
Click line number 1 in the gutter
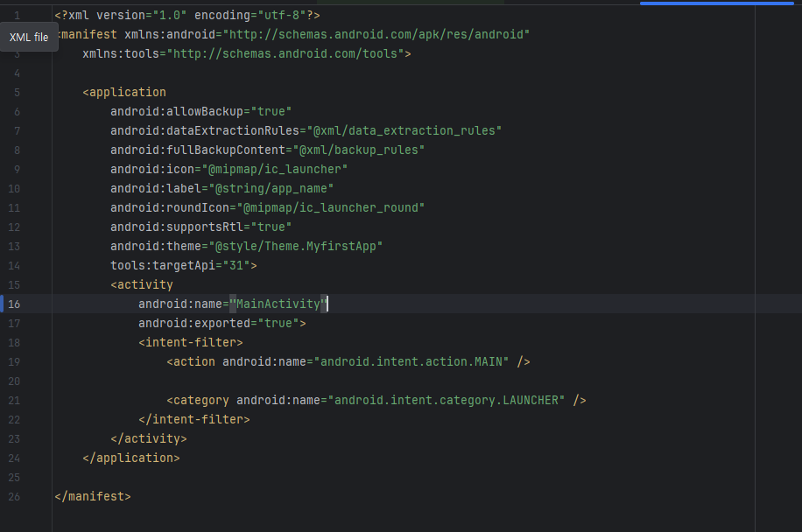point(17,16)
